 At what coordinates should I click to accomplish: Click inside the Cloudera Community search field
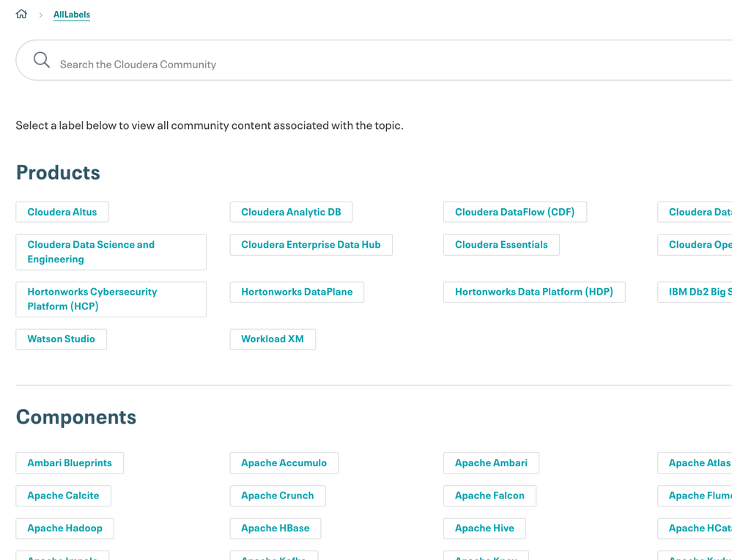(220, 65)
